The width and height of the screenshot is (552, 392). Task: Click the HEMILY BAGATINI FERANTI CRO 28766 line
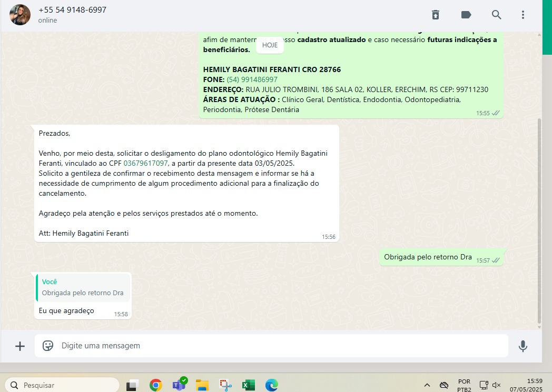[x=272, y=69]
